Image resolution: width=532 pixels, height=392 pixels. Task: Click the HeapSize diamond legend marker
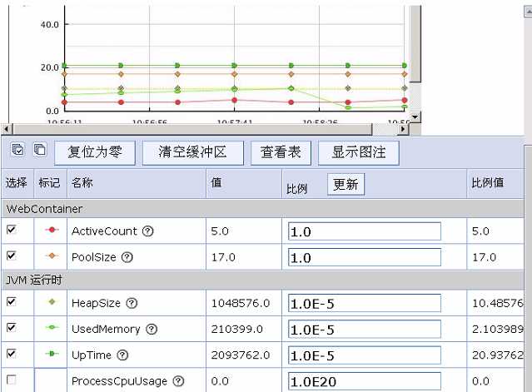pyautogui.click(x=52, y=301)
